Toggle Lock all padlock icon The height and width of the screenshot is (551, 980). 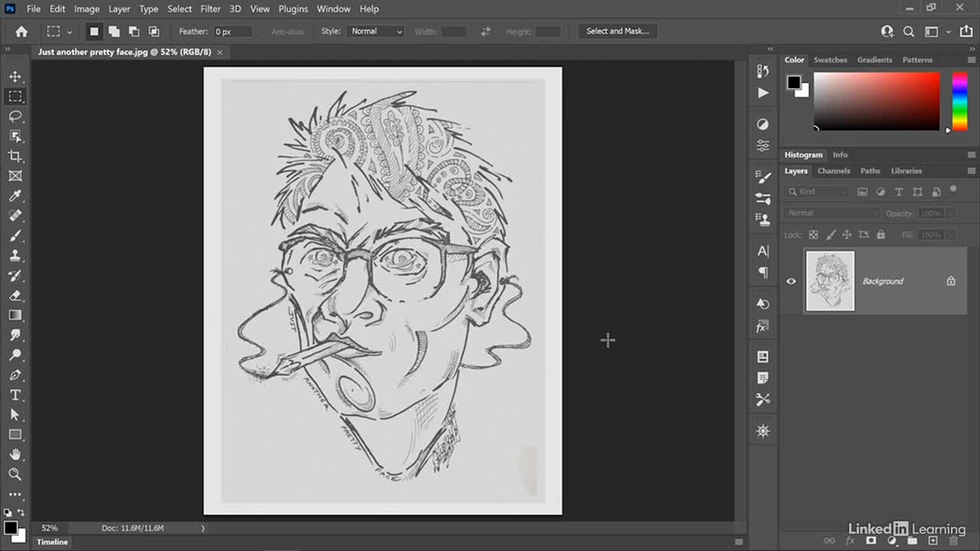pyautogui.click(x=880, y=235)
